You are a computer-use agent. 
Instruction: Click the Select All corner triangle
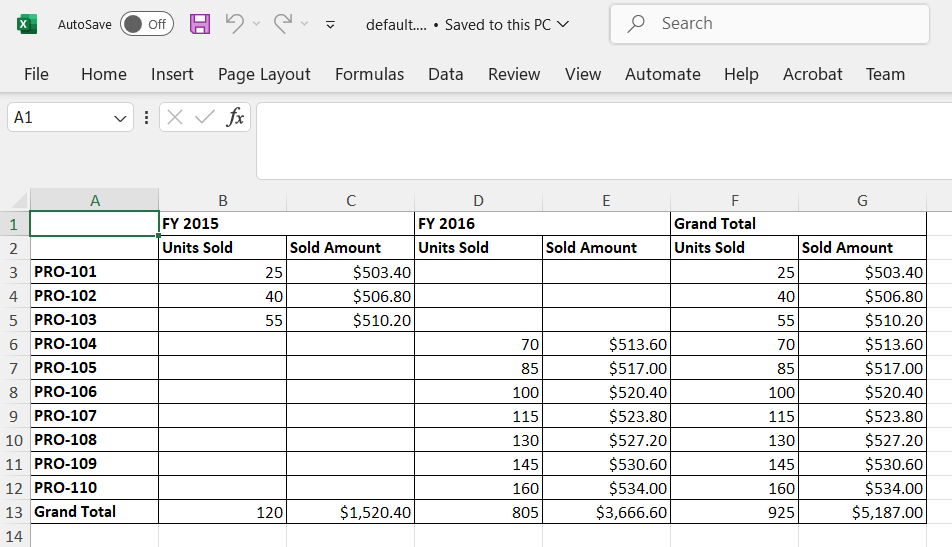point(15,200)
